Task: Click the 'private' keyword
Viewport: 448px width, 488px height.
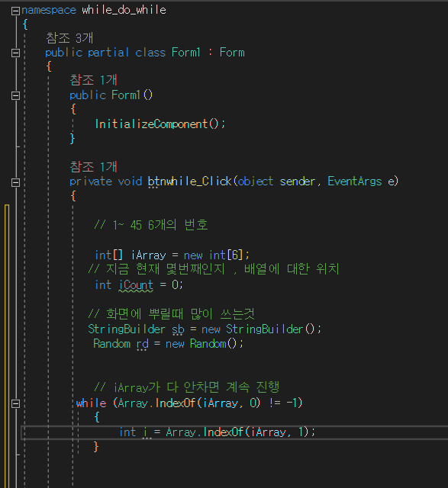Action: pyautogui.click(x=91, y=181)
